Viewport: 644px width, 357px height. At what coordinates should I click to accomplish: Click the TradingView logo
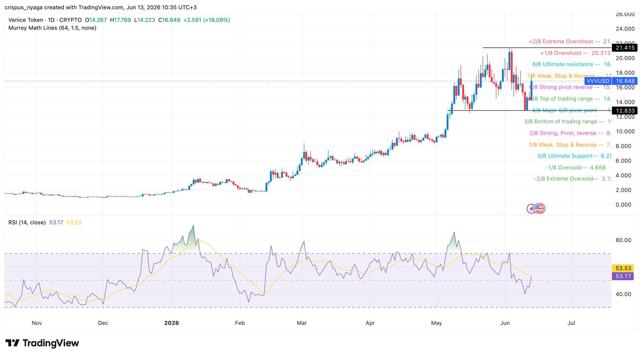[42, 343]
